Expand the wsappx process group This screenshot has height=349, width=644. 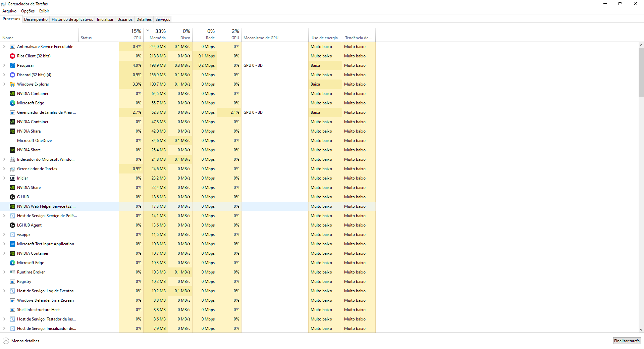pos(4,235)
